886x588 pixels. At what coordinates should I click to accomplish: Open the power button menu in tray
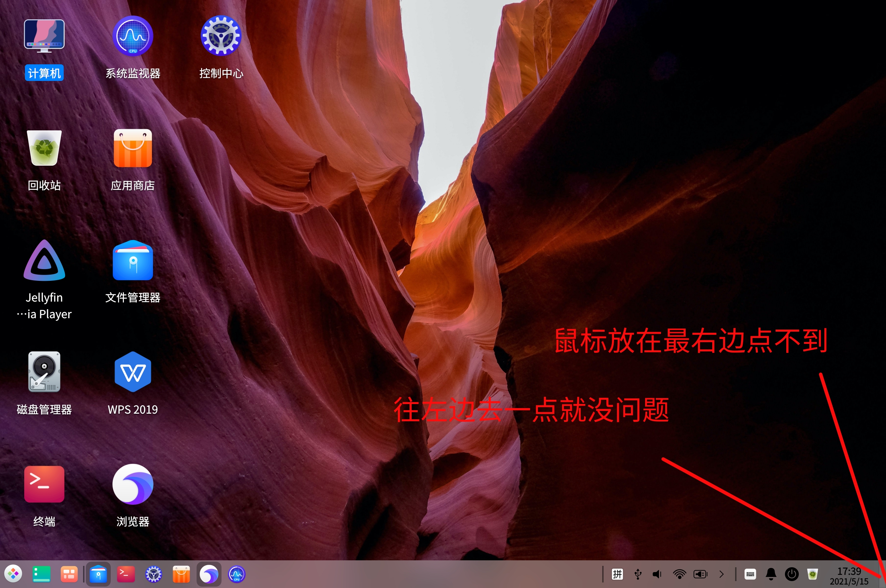(792, 574)
